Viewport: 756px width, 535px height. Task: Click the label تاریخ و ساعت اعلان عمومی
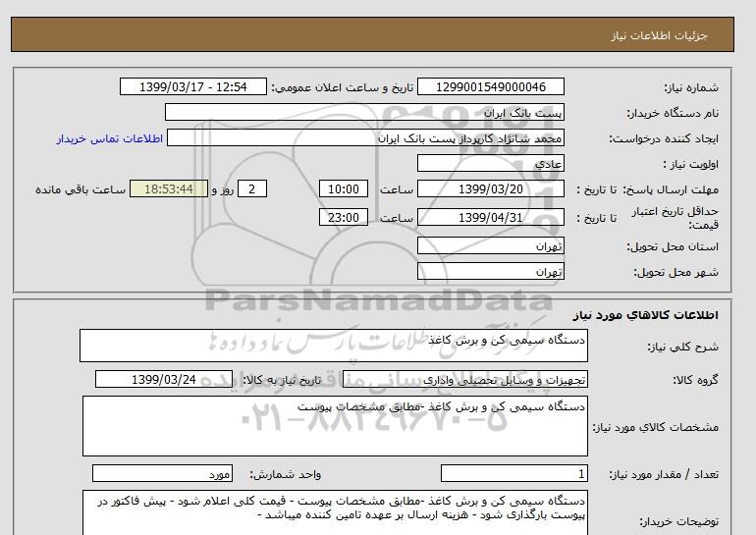(x=343, y=87)
